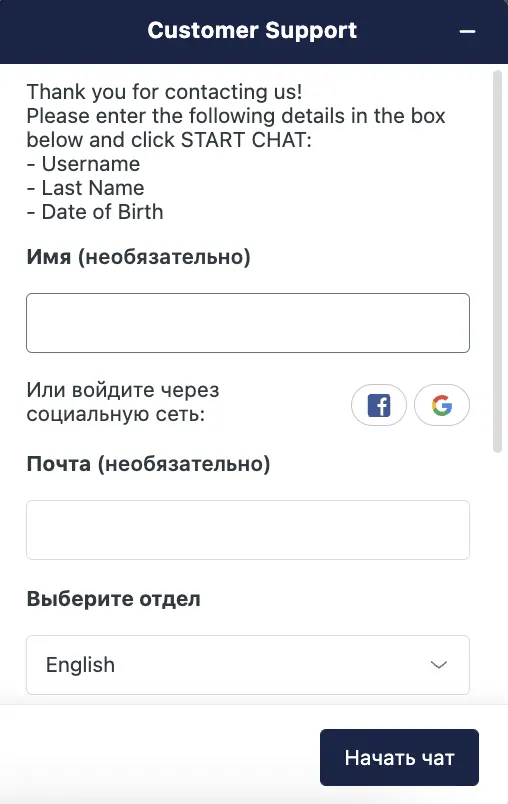Image resolution: width=508 pixels, height=804 pixels.
Task: Focus the Почта email input field
Action: [248, 530]
